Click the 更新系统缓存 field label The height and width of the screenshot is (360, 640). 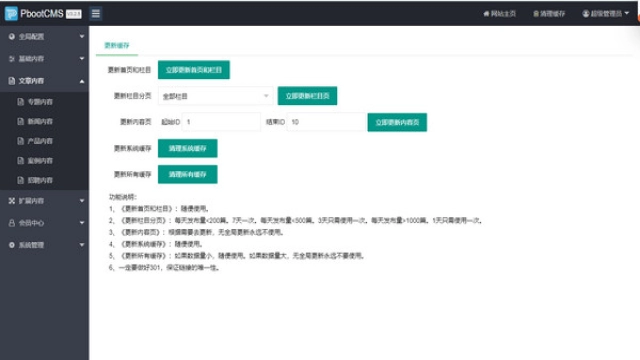click(x=132, y=149)
